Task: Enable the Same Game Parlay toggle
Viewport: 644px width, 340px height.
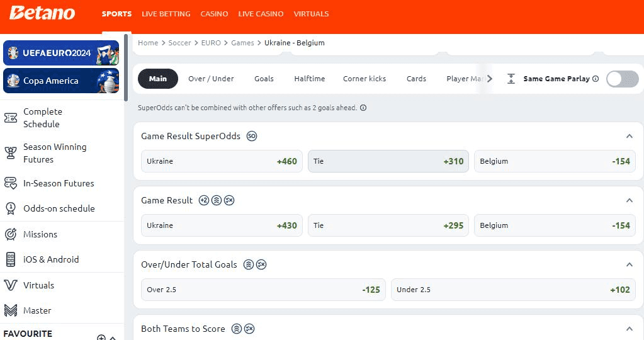Action: 622,79
